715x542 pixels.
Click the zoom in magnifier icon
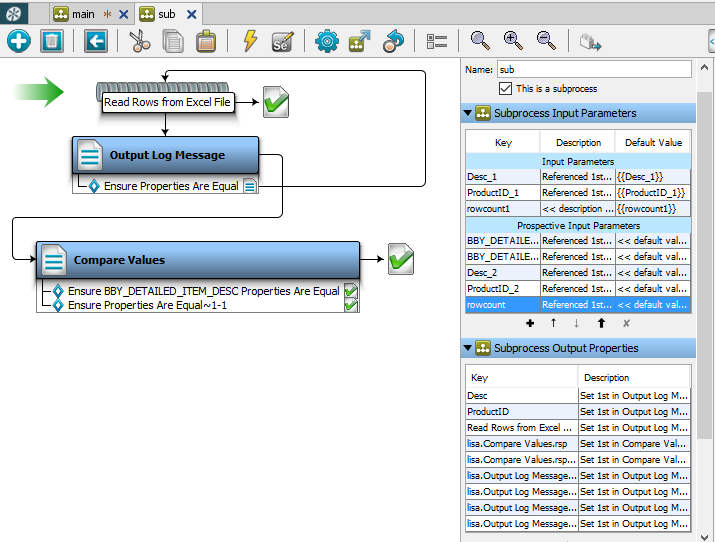[x=513, y=40]
